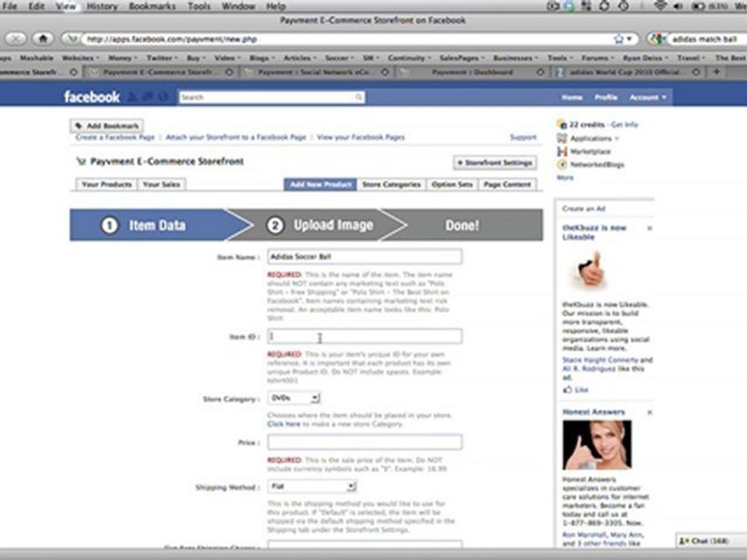Select the Your Sales tab
Image resolution: width=747 pixels, height=560 pixels.
click(161, 184)
